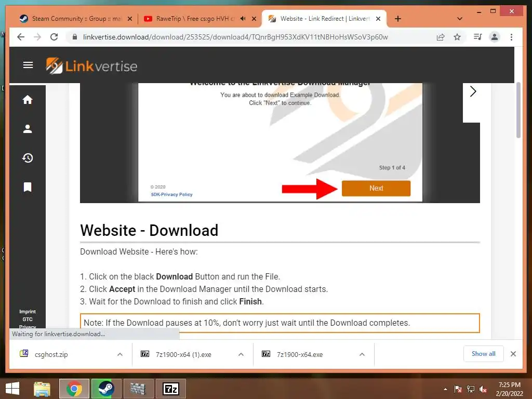The height and width of the screenshot is (399, 532).
Task: Expand options for csghost.zip download
Action: [120, 354]
